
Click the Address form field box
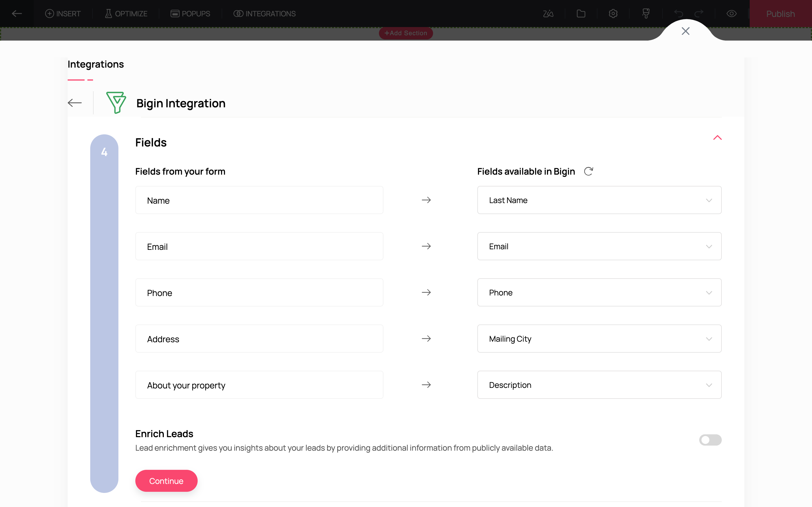(259, 339)
